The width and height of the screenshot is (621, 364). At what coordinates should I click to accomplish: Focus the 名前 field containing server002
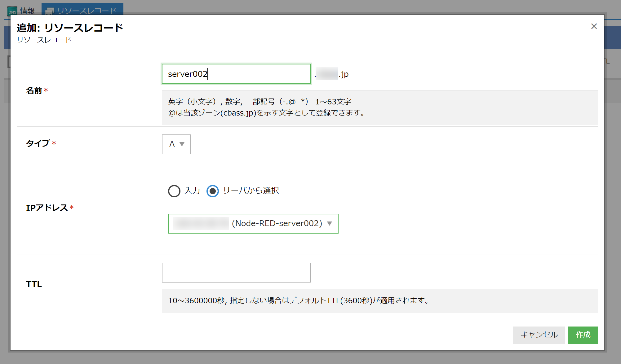click(x=236, y=74)
